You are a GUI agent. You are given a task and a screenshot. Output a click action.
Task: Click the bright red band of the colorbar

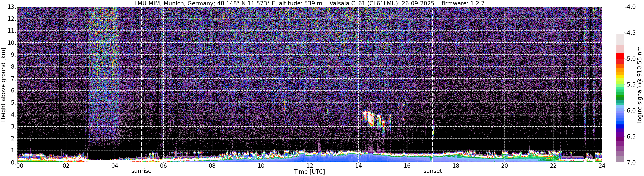point(620,56)
